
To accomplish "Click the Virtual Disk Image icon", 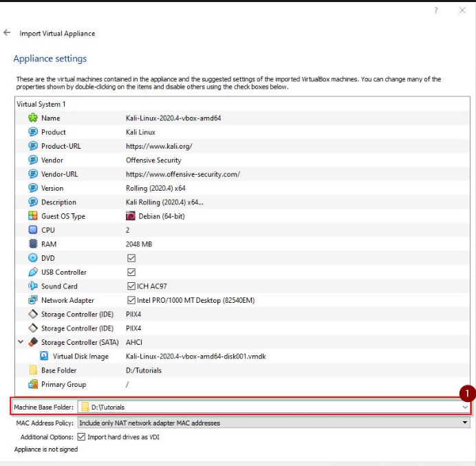I will tap(44, 356).
